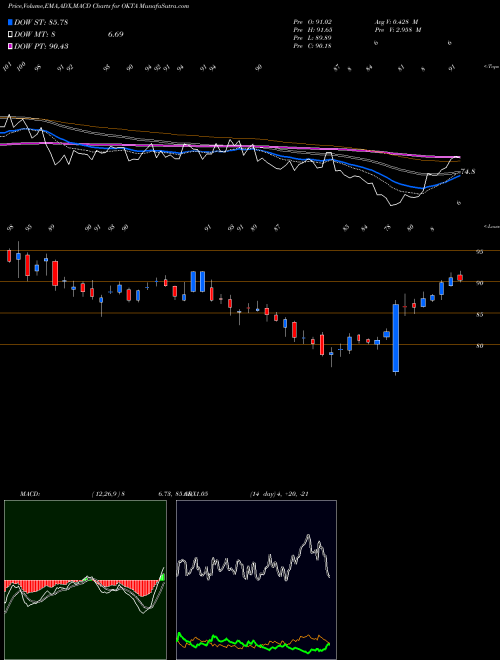Open the dark blue ADX indicator panel

pos(256,580)
